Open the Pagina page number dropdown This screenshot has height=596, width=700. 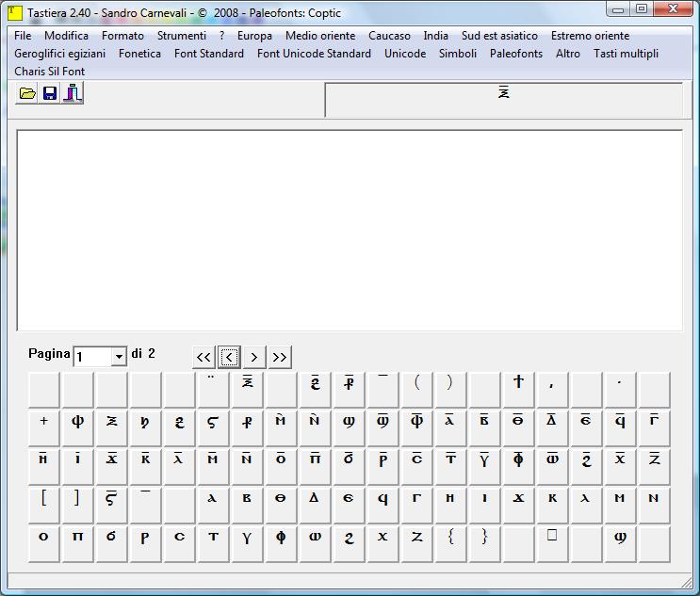119,357
